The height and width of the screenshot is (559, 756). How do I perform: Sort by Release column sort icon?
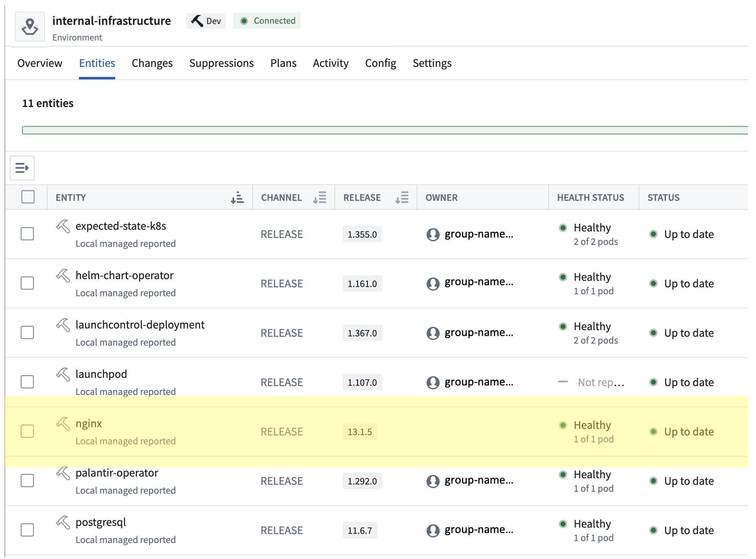pyautogui.click(x=402, y=197)
